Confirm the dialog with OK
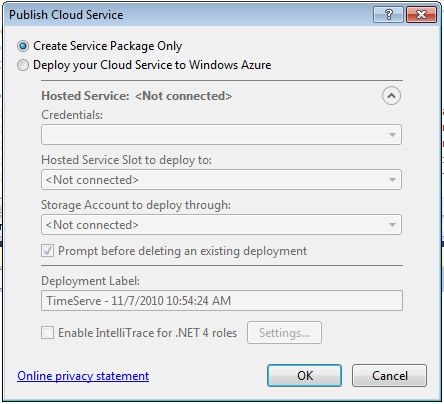Screen dimensions: 444x404 point(305,376)
